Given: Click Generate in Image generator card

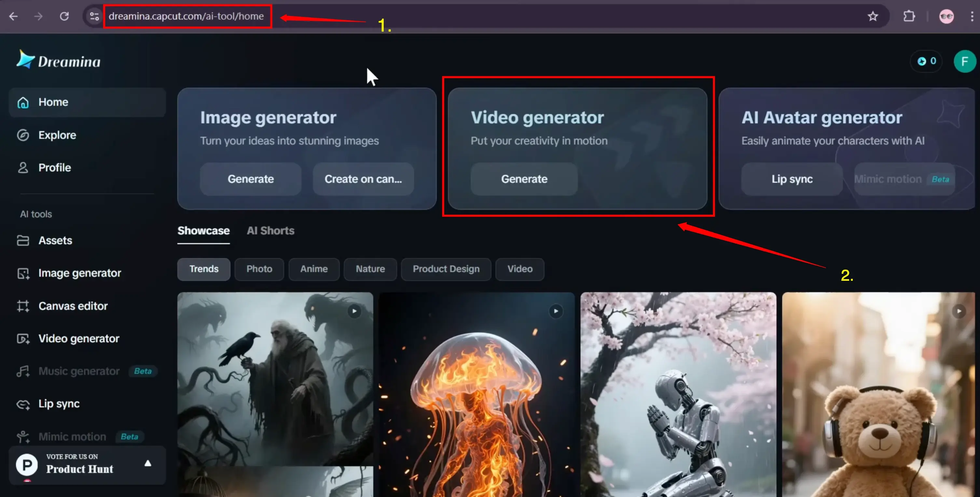Looking at the screenshot, I should pos(251,179).
